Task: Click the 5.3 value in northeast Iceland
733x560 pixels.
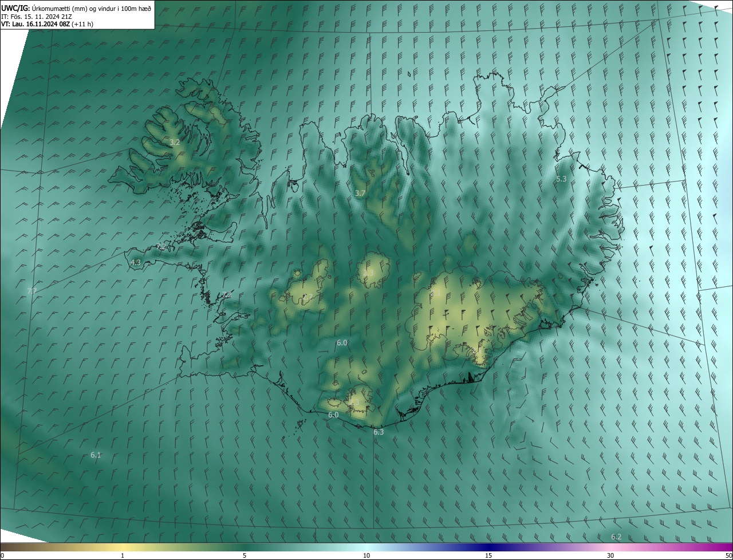Action: 561,179
